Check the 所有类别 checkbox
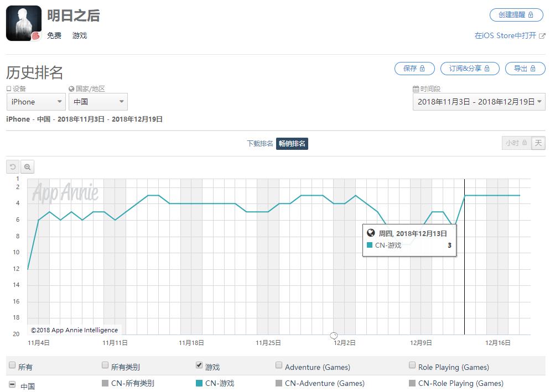 coord(105,365)
